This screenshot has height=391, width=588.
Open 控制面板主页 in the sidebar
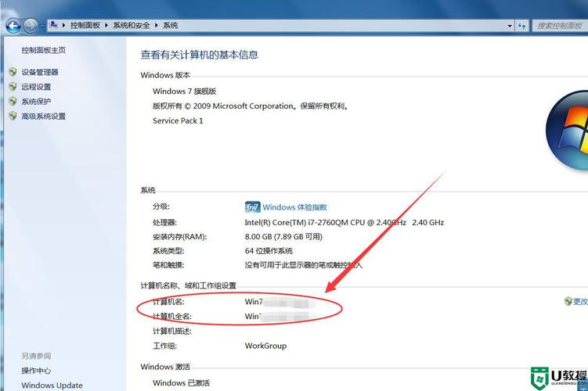[x=44, y=50]
